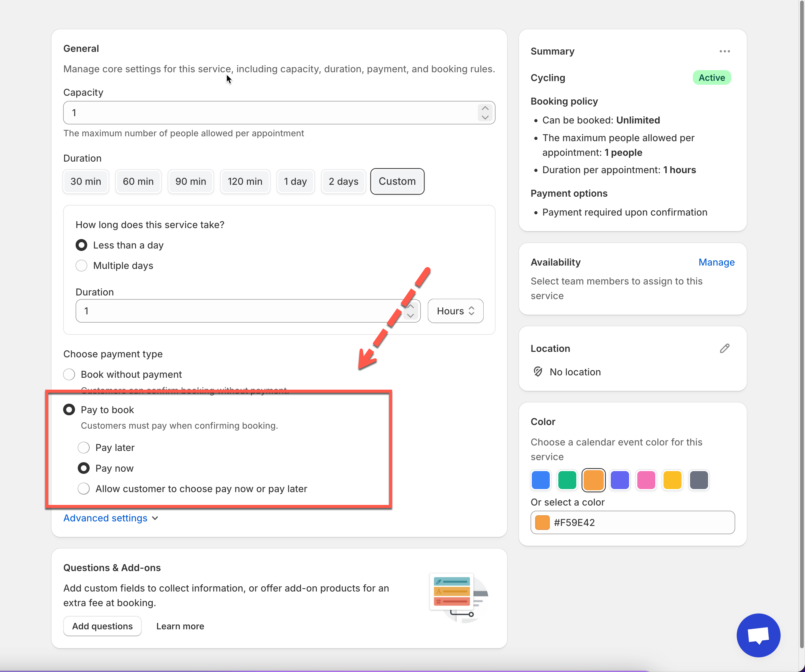Decrease duration with the down stepper arrow
This screenshot has height=672, width=805.
pos(410,316)
